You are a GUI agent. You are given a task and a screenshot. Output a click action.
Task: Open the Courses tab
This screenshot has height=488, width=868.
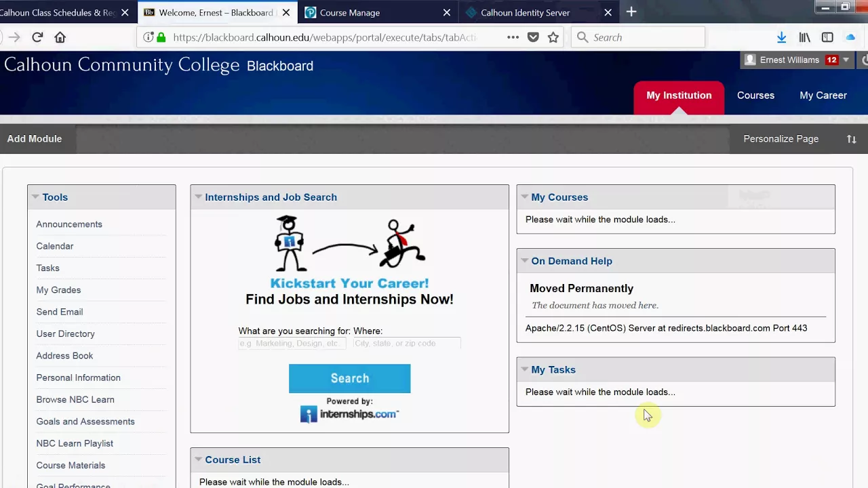click(x=755, y=96)
